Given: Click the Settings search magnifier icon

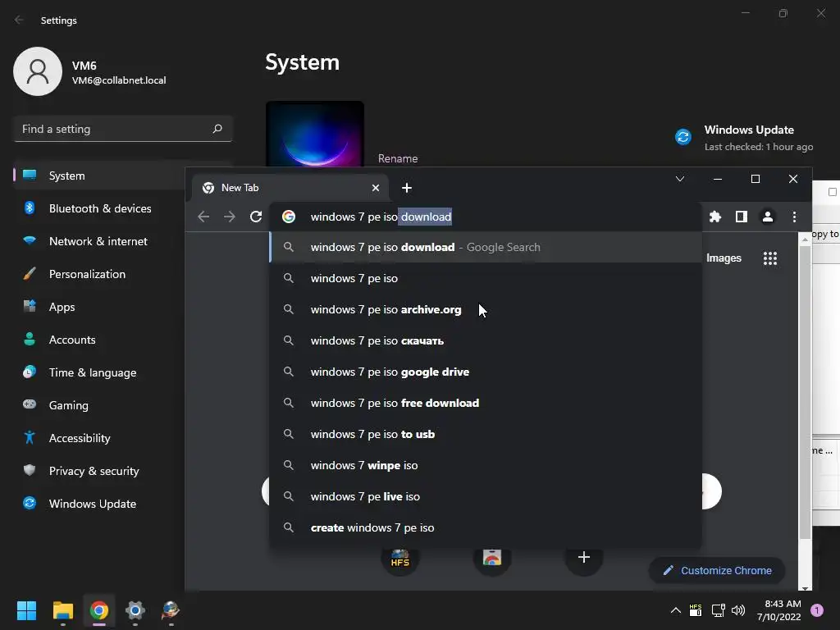Looking at the screenshot, I should [x=217, y=129].
